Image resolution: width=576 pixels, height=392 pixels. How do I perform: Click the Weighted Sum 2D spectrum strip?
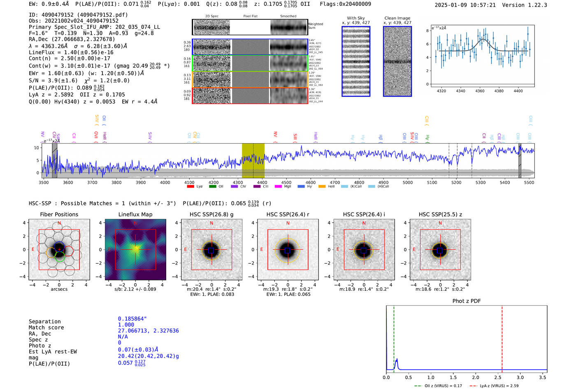[250, 27]
